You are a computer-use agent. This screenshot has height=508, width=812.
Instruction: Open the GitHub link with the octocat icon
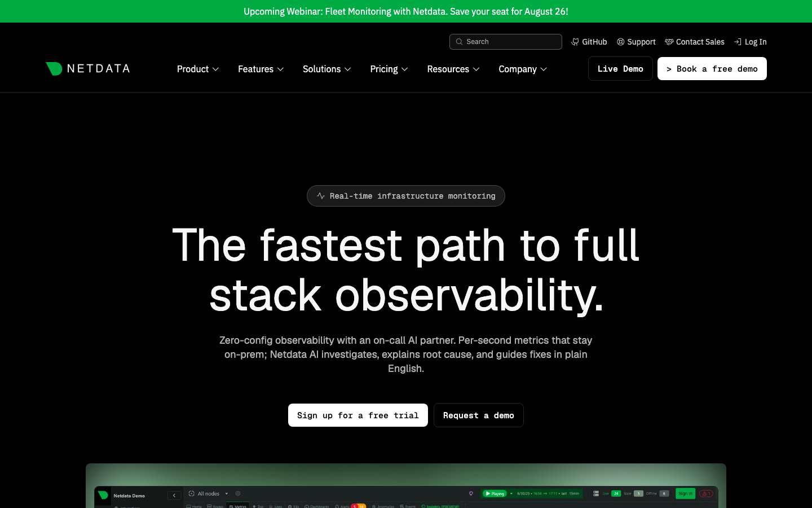[x=589, y=42]
